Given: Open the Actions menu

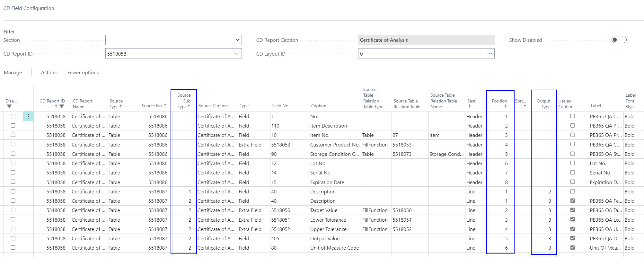Looking at the screenshot, I should tap(49, 73).
